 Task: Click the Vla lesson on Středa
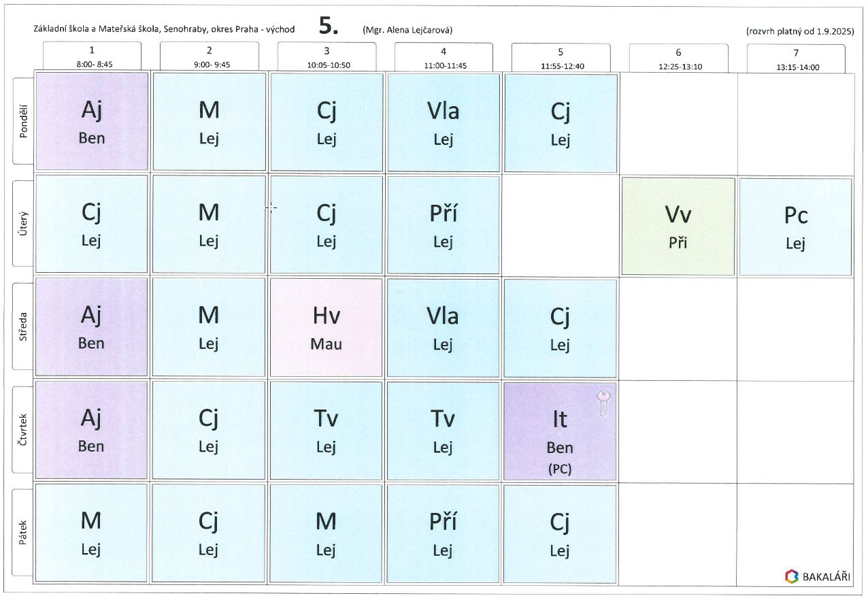point(443,327)
